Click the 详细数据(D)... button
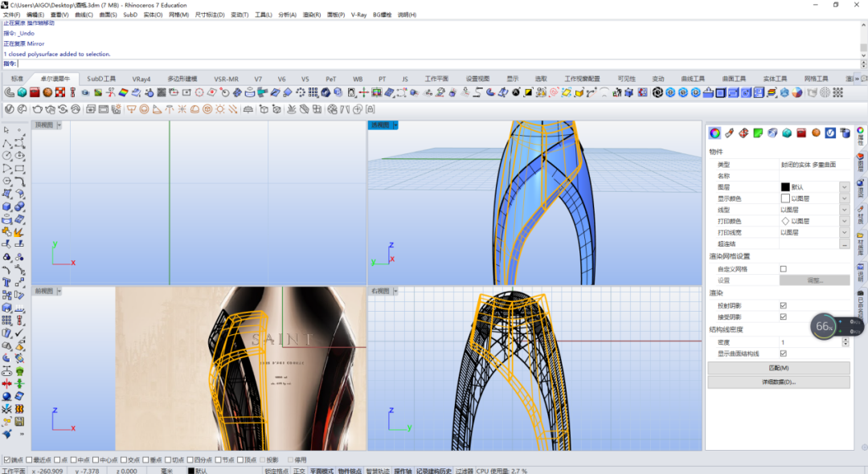 778,382
